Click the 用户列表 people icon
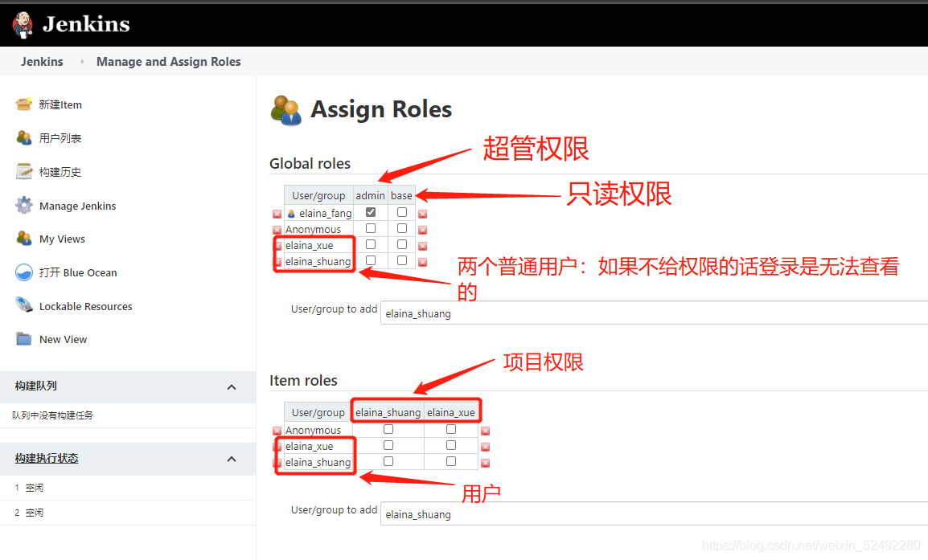 pos(23,137)
